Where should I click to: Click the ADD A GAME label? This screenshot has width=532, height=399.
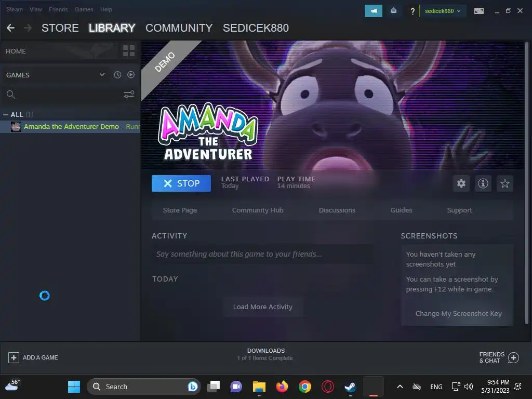coord(41,357)
